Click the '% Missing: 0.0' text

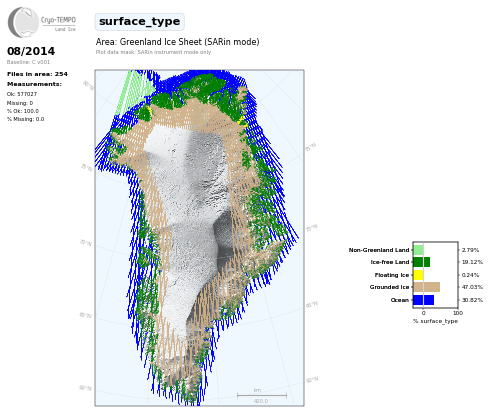[x=25, y=119]
